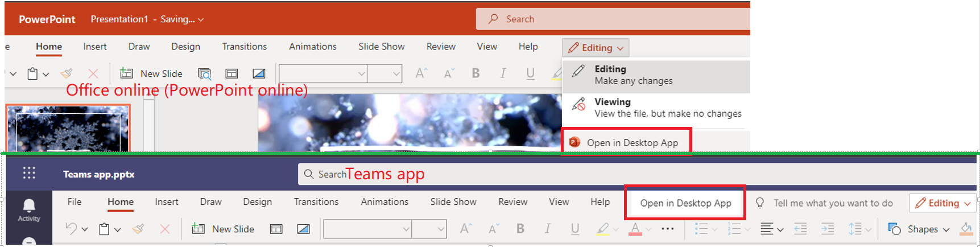Screen dimensions: 980x247
Task: Switch to Transitions tab in Teams ribbon
Action: click(316, 201)
